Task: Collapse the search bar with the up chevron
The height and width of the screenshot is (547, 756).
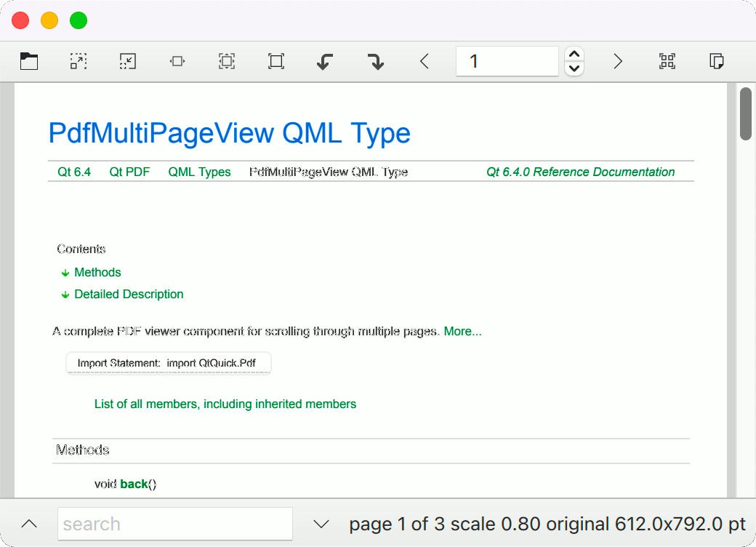Action: point(29,523)
